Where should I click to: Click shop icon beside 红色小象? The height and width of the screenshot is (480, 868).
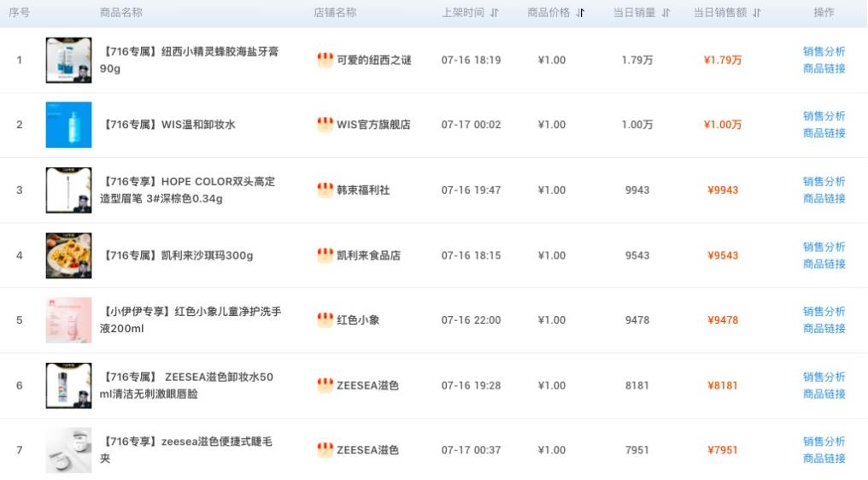(325, 319)
